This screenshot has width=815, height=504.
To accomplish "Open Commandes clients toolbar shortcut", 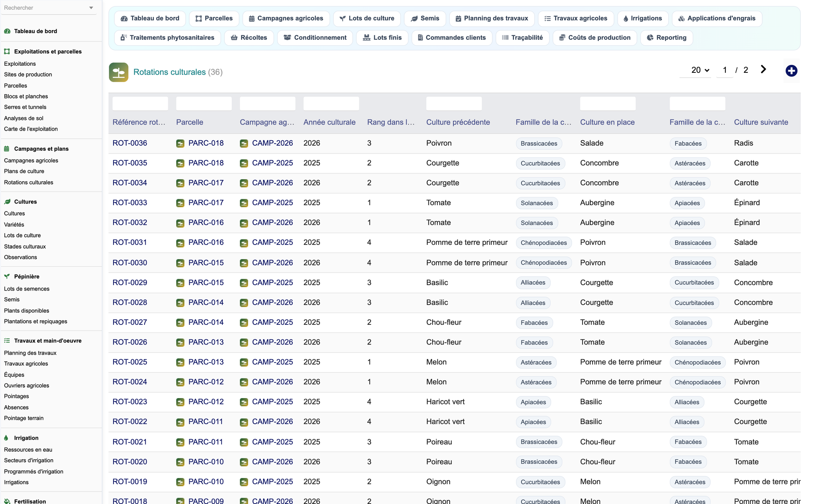I will point(452,38).
